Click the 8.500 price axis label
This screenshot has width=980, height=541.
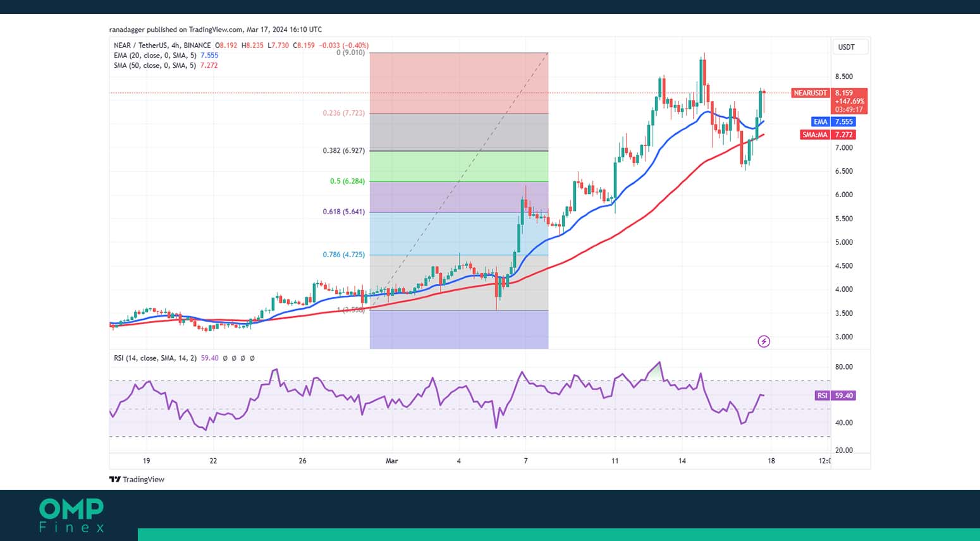844,76
